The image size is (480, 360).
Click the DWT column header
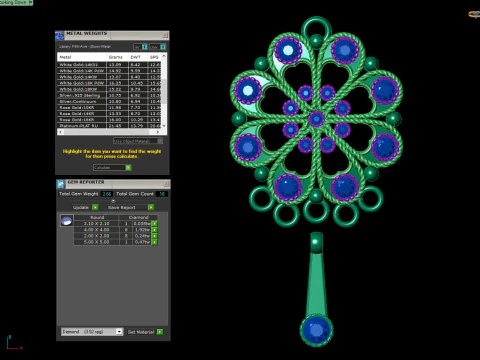(138, 57)
